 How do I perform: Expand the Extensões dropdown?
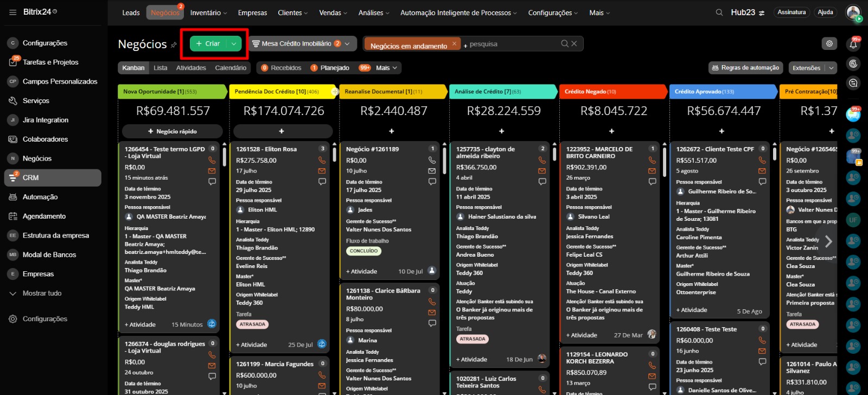click(x=831, y=68)
